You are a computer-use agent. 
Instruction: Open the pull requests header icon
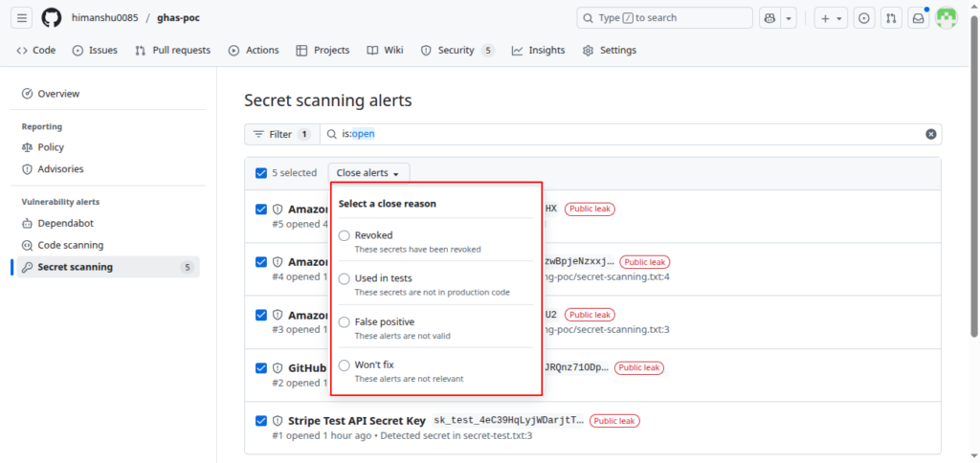coord(891,18)
